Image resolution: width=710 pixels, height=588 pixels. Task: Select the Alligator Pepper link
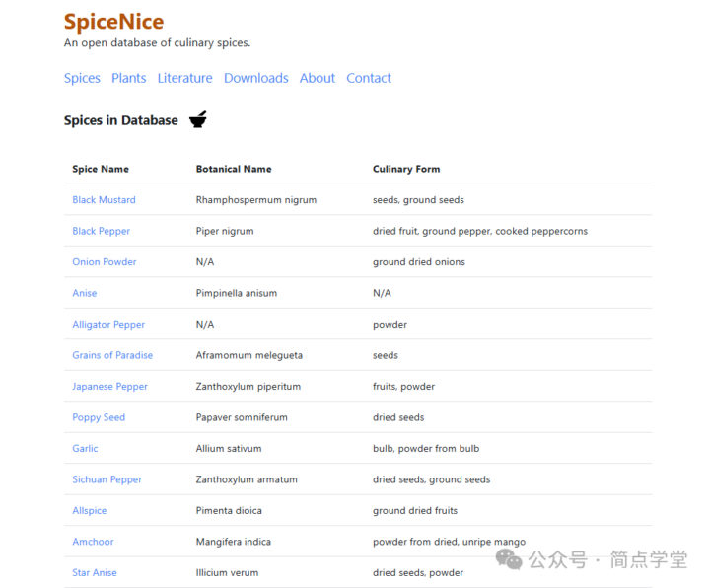108,325
